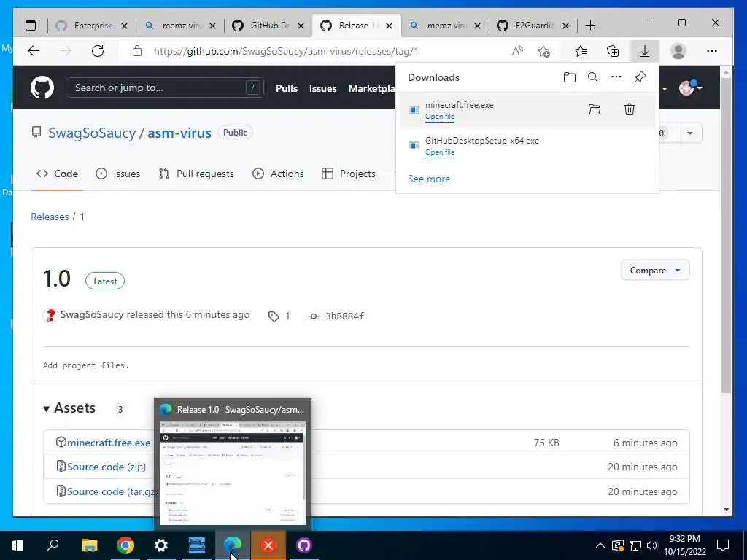Open the Collections panel

(613, 51)
